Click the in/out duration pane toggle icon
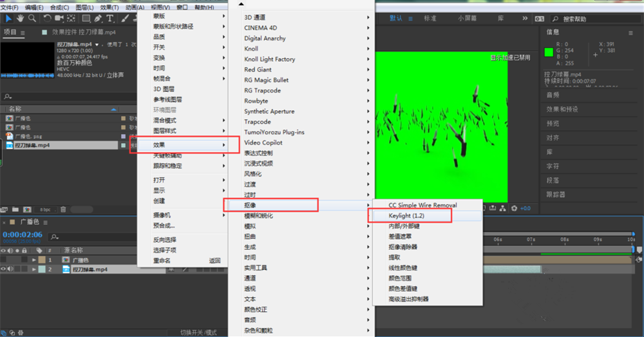The height and width of the screenshot is (337, 644). [x=21, y=333]
